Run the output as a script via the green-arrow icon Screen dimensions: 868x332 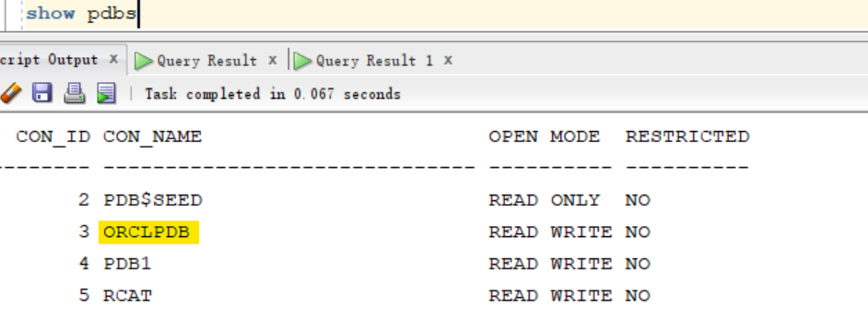[106, 93]
